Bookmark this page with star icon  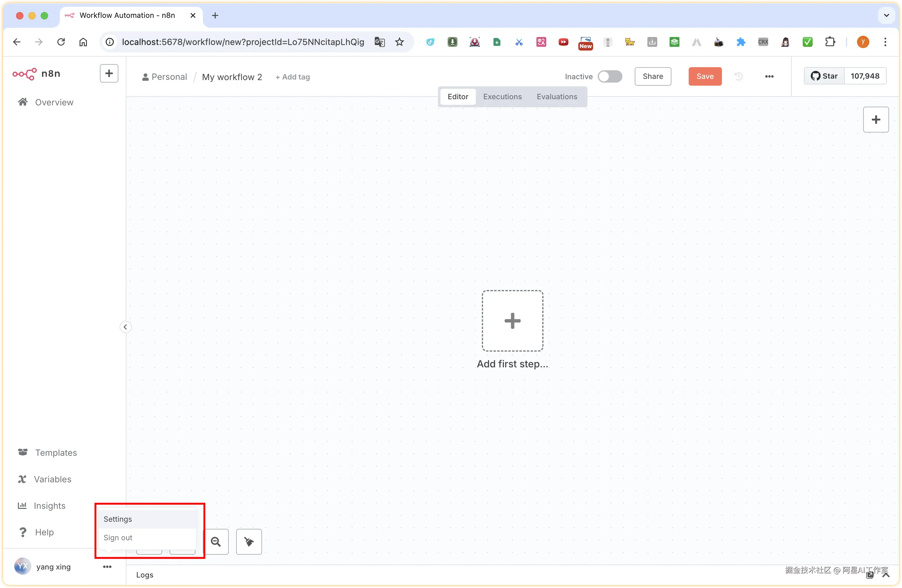coord(400,42)
